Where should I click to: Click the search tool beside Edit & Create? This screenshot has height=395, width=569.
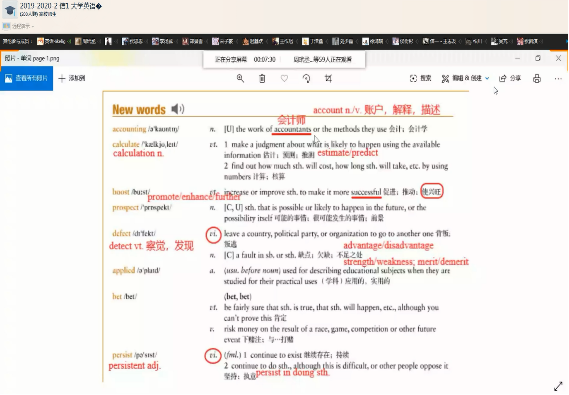click(x=420, y=78)
